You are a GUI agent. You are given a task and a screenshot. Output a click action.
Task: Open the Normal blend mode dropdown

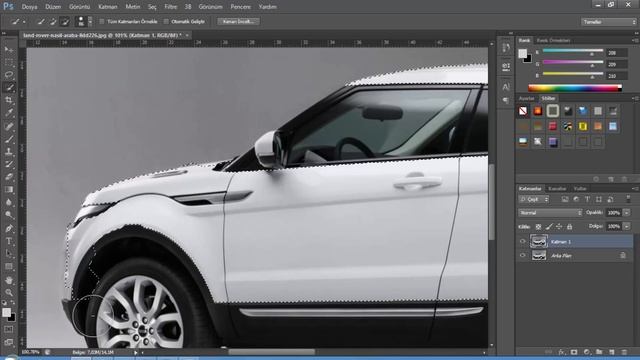[x=550, y=213]
